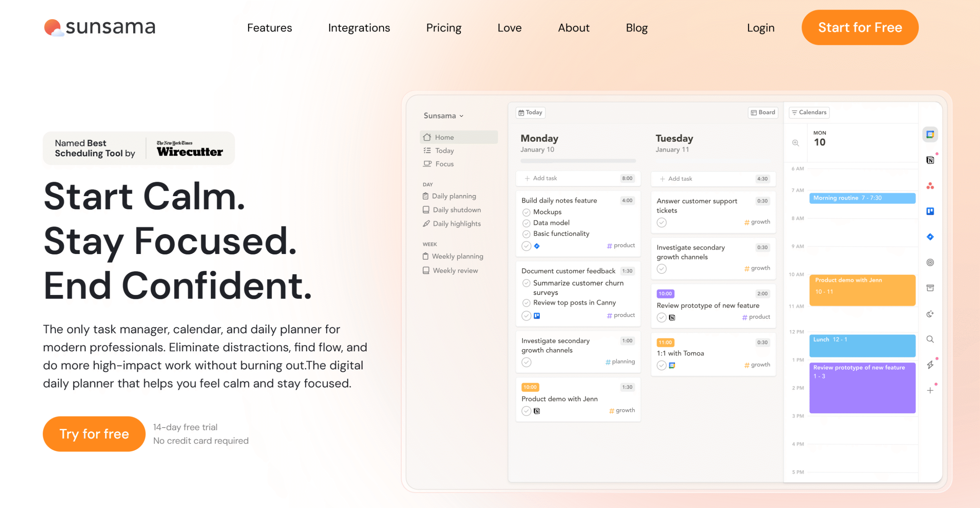
Task: Click the Focus monitor icon in sidebar
Action: pos(427,164)
